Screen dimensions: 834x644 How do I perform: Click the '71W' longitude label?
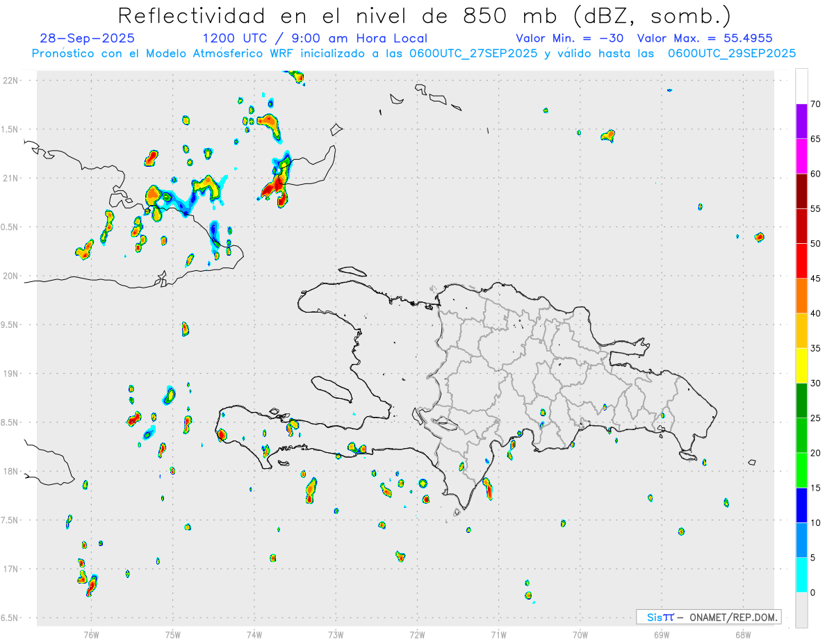498,634
